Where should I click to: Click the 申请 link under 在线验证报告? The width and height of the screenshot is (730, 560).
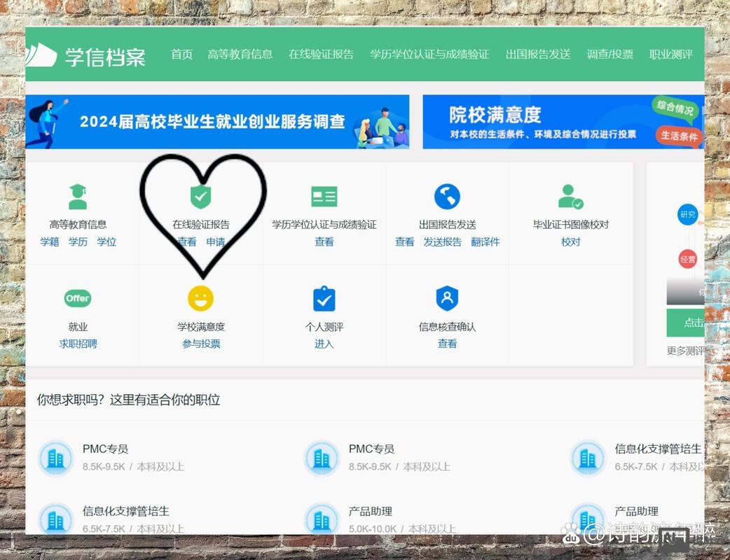pos(214,241)
